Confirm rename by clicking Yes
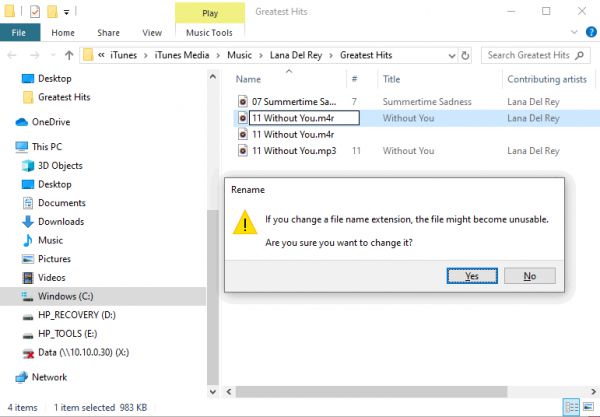This screenshot has height=417, width=600. [472, 276]
